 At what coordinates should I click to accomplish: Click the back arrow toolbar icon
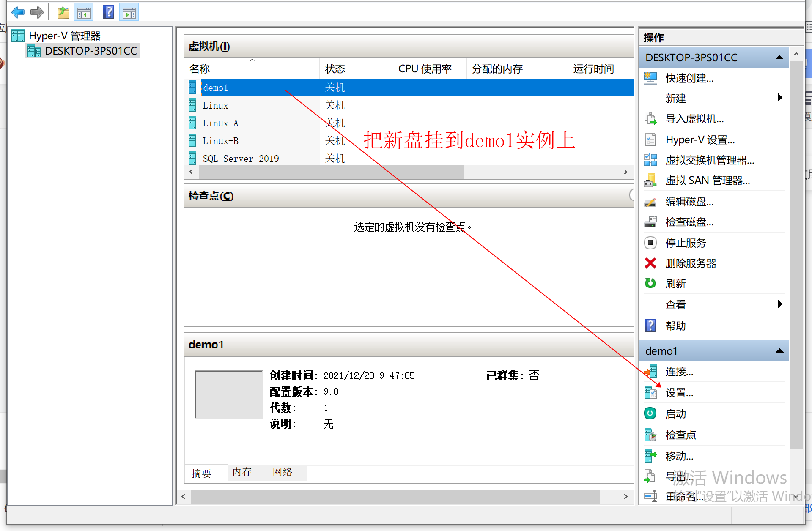coord(18,12)
